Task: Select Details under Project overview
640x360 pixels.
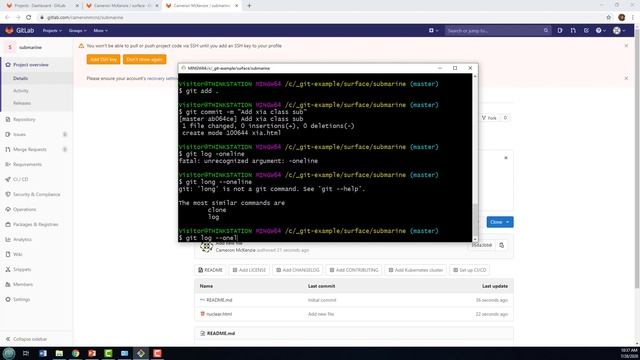Action: 21,78
